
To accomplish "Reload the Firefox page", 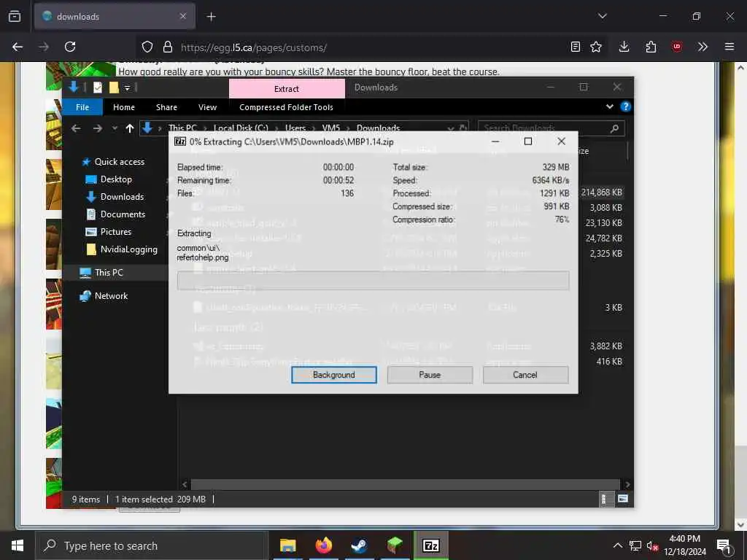I will point(70,47).
